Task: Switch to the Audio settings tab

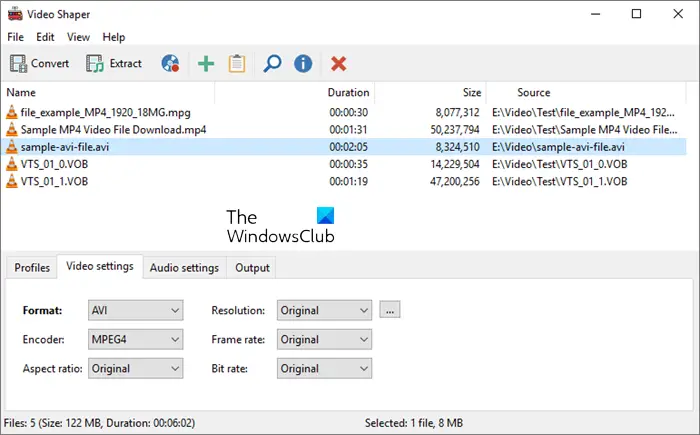Action: pos(184,268)
